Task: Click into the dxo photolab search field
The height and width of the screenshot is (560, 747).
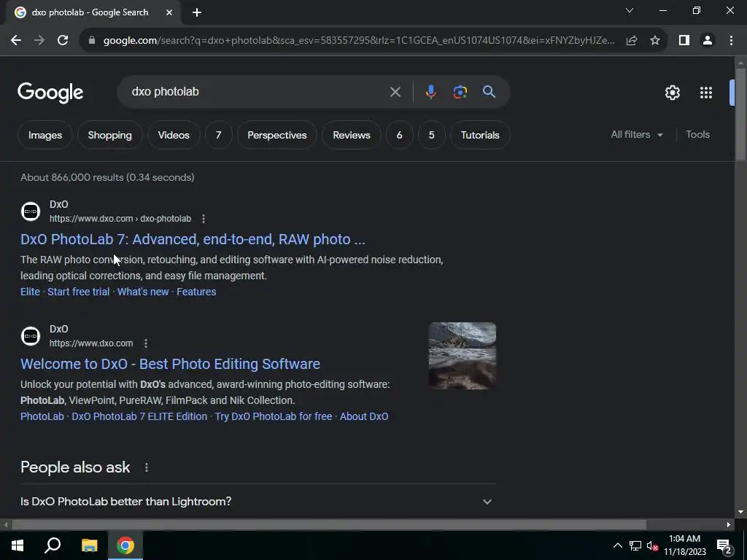Action: (x=258, y=92)
